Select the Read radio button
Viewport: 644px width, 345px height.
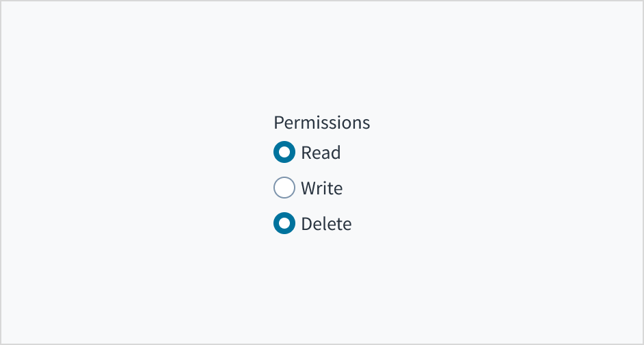[284, 153]
